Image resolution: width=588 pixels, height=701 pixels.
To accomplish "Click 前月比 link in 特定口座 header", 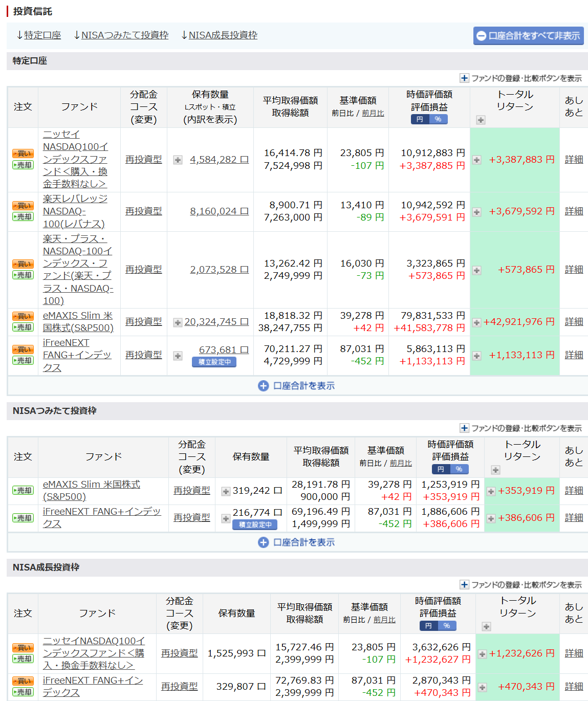I will pyautogui.click(x=373, y=113).
